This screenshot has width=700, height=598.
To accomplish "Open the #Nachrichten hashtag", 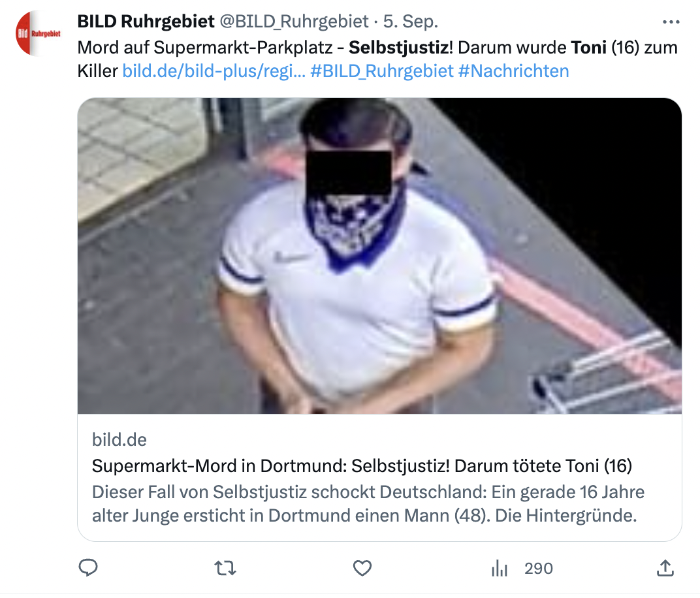I will [x=514, y=71].
